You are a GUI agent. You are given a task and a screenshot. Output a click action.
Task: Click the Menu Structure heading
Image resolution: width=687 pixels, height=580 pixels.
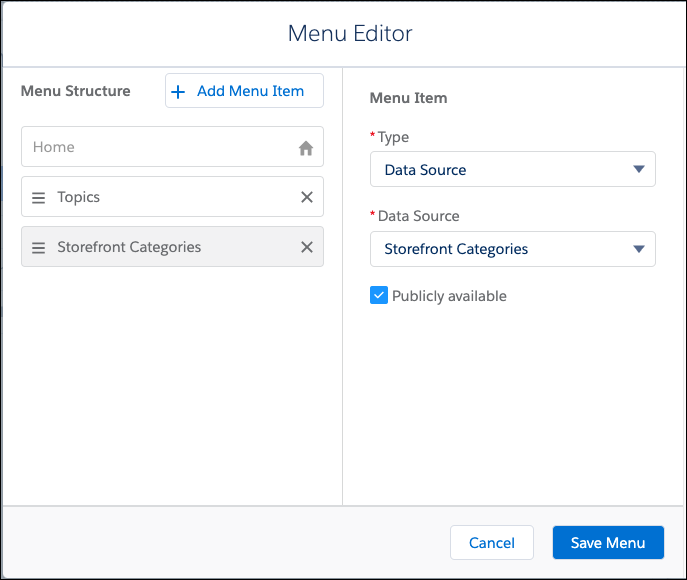click(x=76, y=91)
